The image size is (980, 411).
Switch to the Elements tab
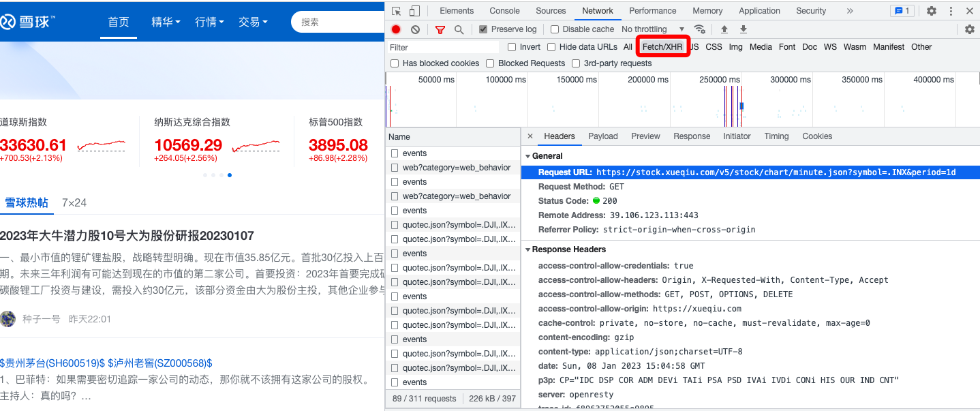click(x=457, y=11)
